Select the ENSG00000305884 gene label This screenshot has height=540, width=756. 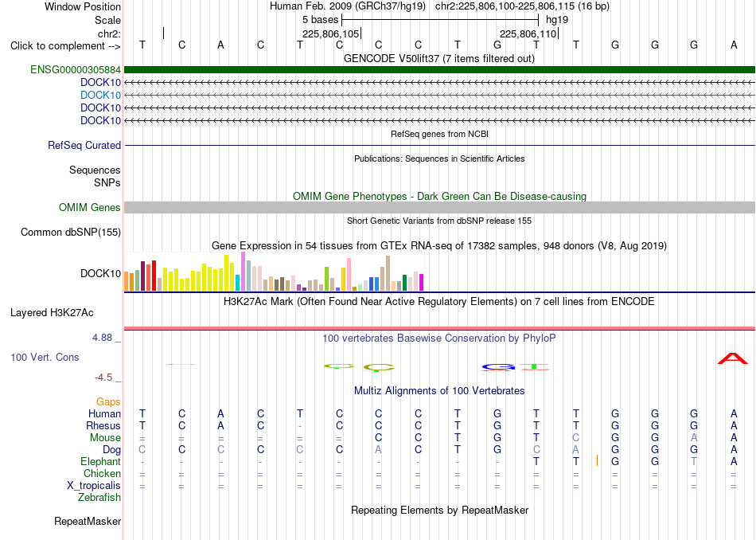pos(76,69)
